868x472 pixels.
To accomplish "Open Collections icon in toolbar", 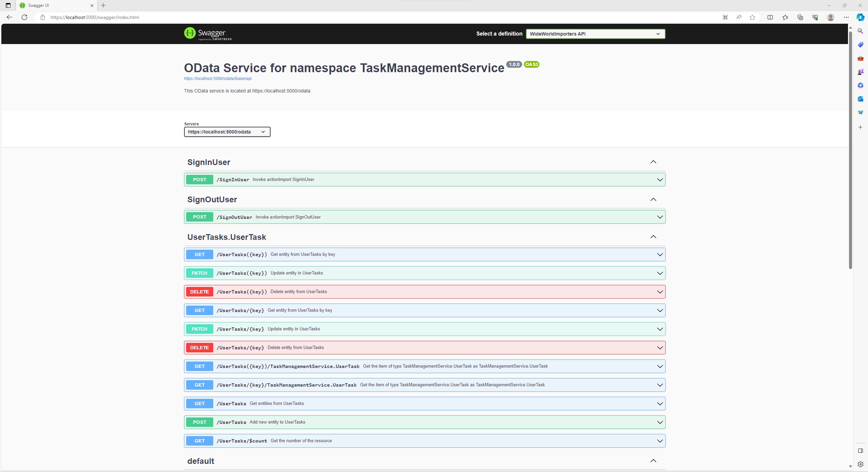I will point(800,17).
